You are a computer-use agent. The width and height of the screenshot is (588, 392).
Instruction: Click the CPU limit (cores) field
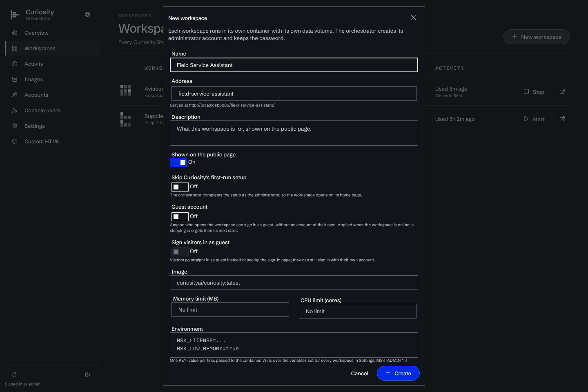[x=358, y=311]
